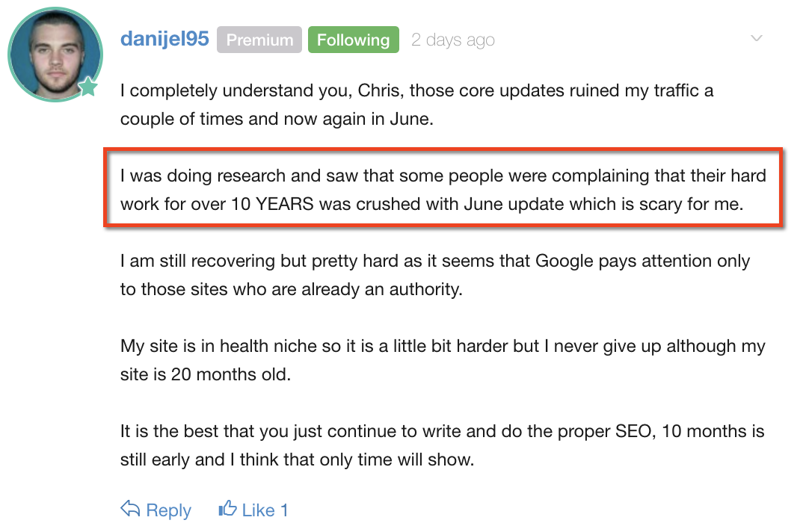
Task: Click the "2 days ago" timestamp
Action: [x=453, y=40]
